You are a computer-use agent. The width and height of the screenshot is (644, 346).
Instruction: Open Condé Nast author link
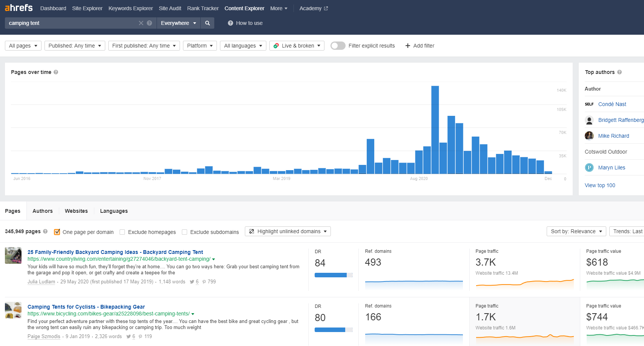(612, 104)
